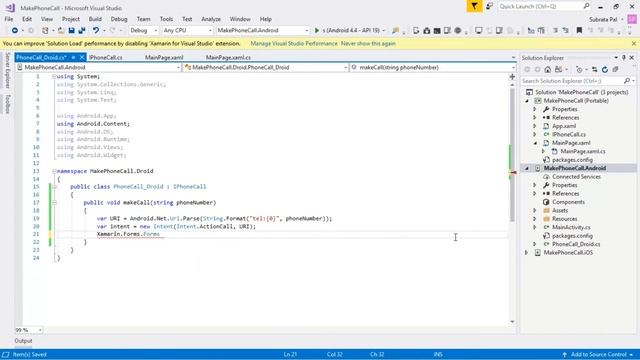The height and width of the screenshot is (360, 640).
Task: Switch to the MainPage.xaml.cs tab
Action: coord(228,58)
